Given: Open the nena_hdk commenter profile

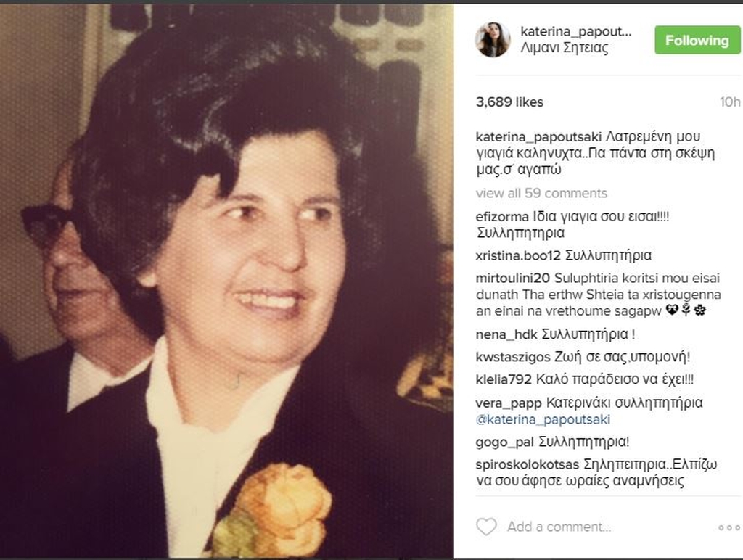Looking at the screenshot, I should [506, 334].
